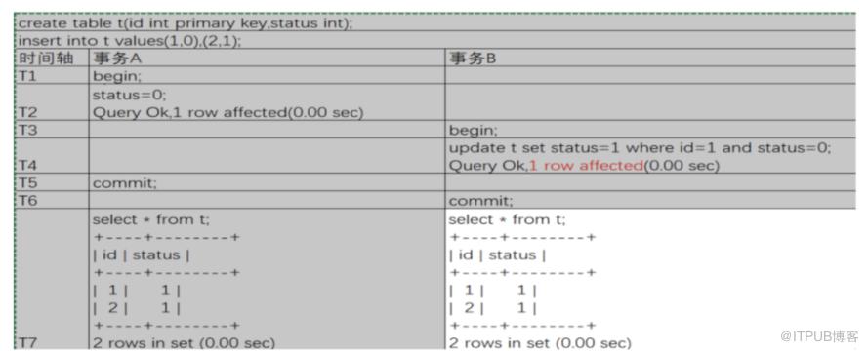868x351 pixels.
Task: Click the ITPUB博客 watermark
Action: click(x=819, y=336)
